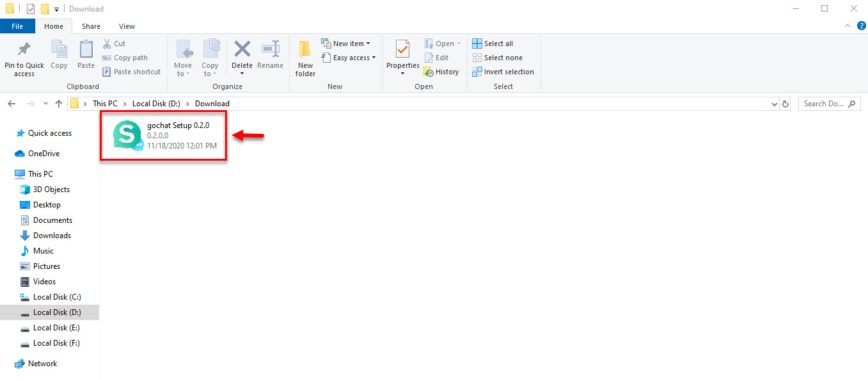Go Forward with right arrow
868x379 pixels.
click(30, 104)
